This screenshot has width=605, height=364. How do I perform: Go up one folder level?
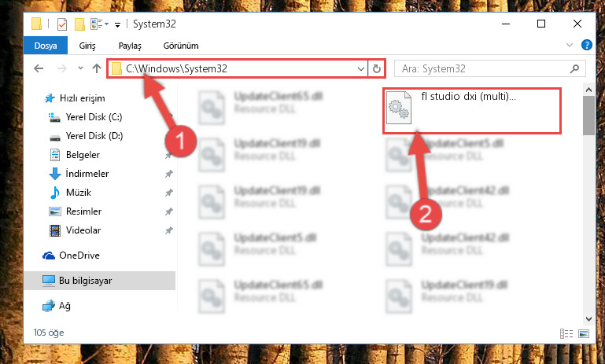click(97, 68)
